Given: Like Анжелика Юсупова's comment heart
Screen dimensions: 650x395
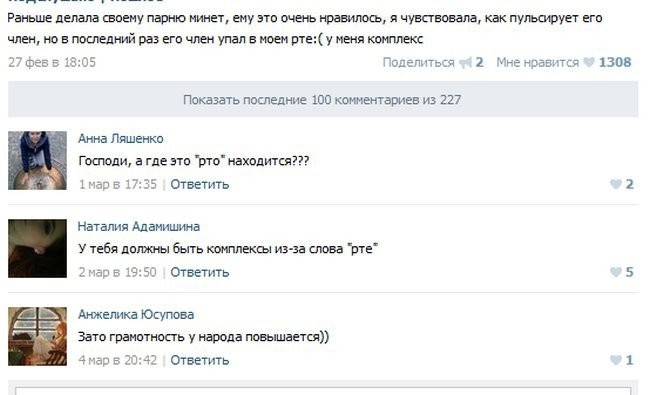Looking at the screenshot, I should [x=616, y=360].
